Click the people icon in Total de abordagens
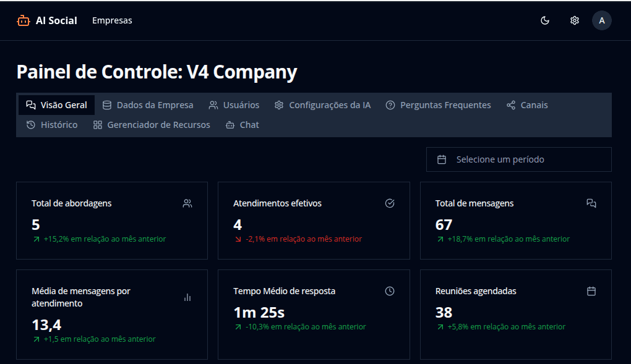The image size is (631, 364). (187, 203)
